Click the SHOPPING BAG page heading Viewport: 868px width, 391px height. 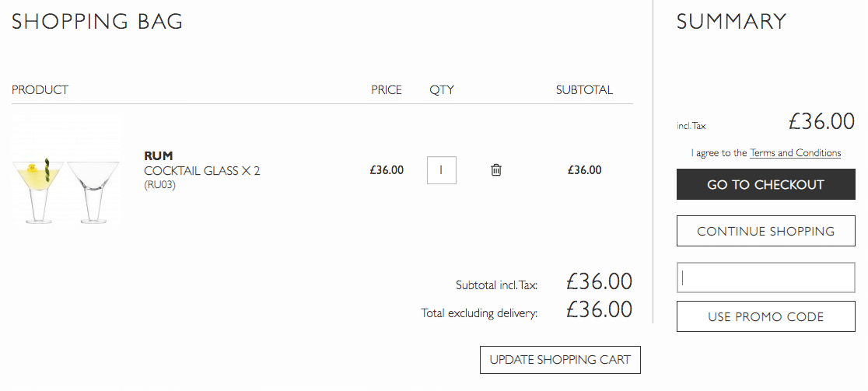97,22
